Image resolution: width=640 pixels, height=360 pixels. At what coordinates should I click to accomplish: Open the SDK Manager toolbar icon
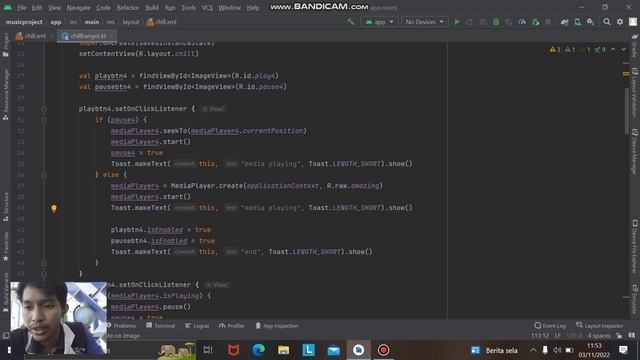(590, 22)
